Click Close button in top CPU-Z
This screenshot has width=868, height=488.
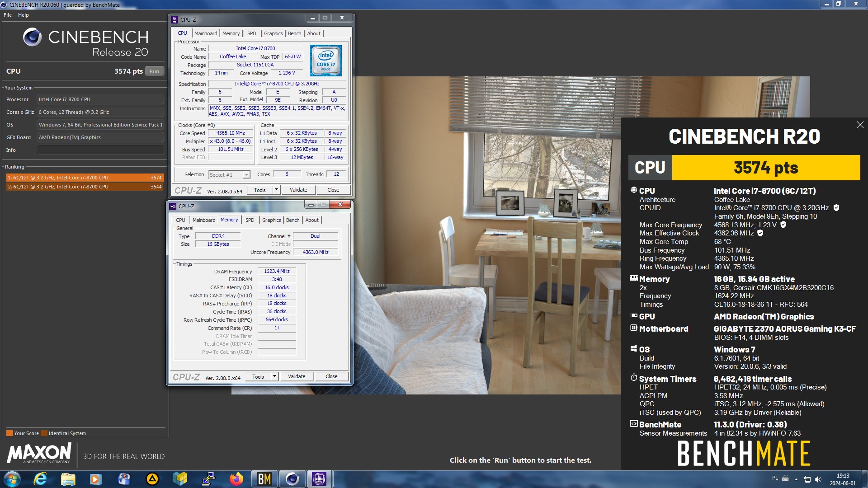(333, 190)
